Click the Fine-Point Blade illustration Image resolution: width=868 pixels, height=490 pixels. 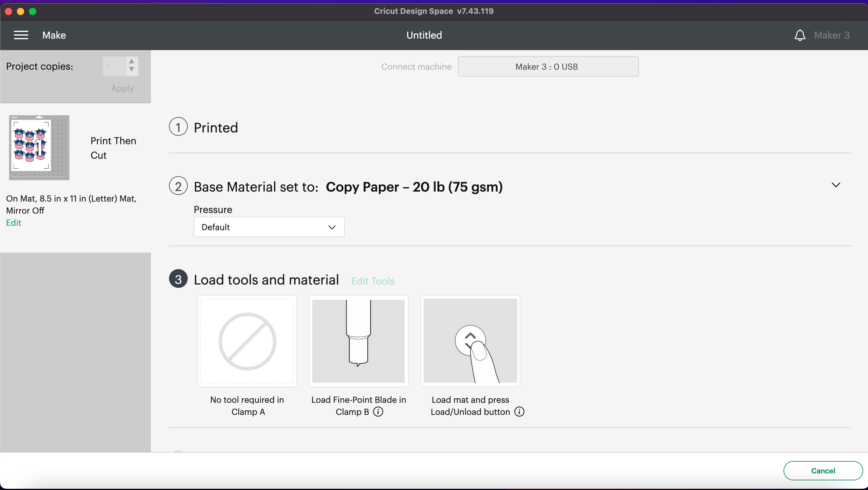click(359, 341)
